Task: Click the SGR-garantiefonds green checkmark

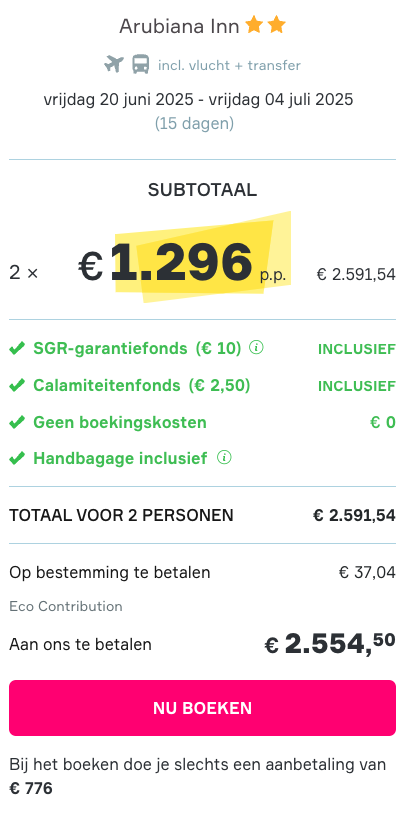Action: [x=17, y=348]
